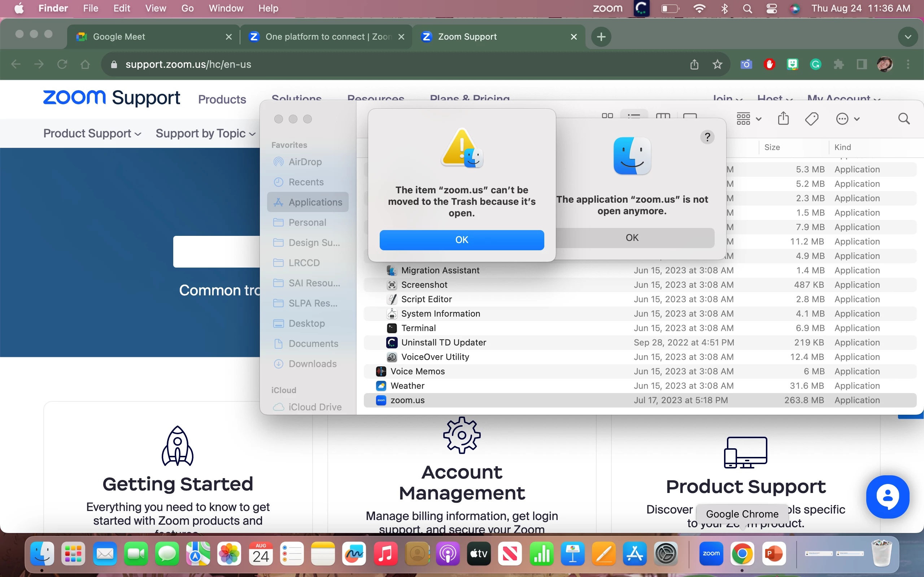Open Finder window search magnifier
Screen dimensions: 924x577
click(904, 119)
